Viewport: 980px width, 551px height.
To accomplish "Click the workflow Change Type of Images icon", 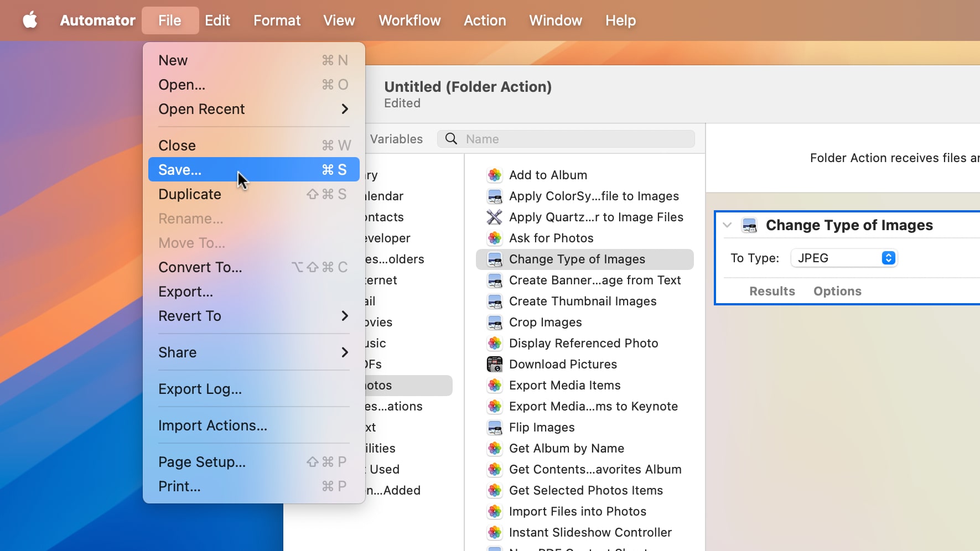I will pyautogui.click(x=749, y=225).
